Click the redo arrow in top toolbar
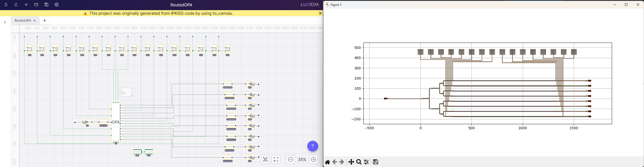Viewport: 644px width, 167px height. click(x=16, y=5)
